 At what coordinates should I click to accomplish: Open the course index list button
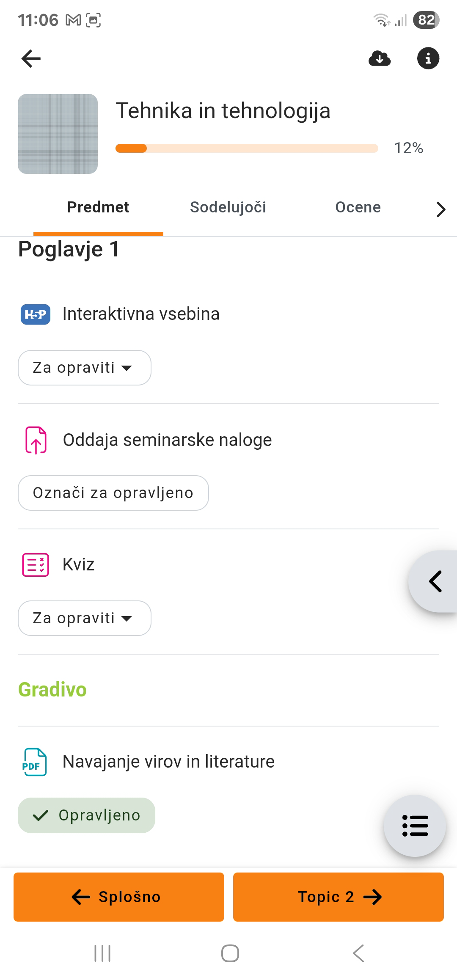click(x=415, y=826)
